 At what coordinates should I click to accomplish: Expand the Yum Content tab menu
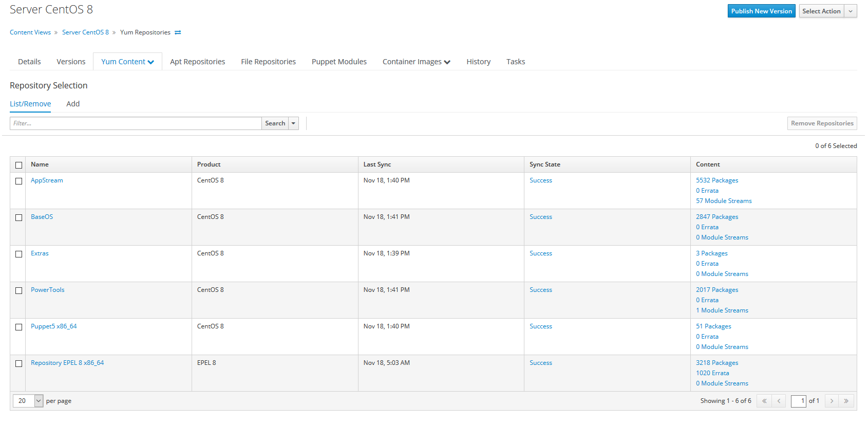click(x=127, y=62)
